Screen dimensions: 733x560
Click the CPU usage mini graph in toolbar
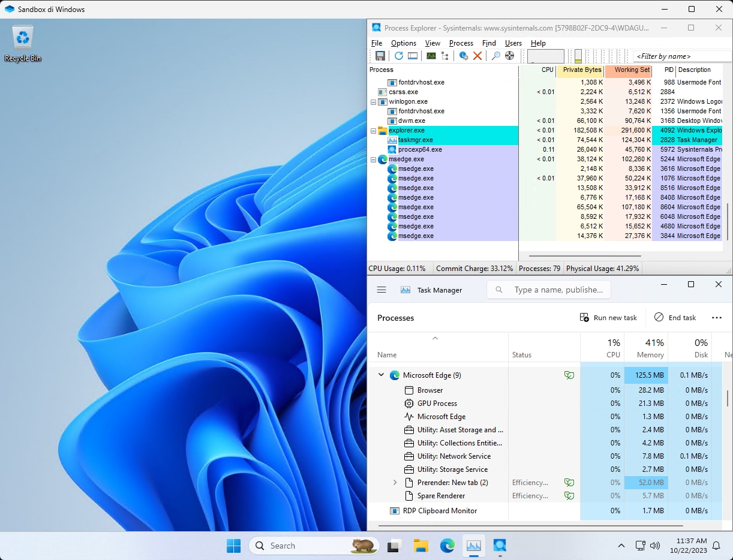pos(546,56)
